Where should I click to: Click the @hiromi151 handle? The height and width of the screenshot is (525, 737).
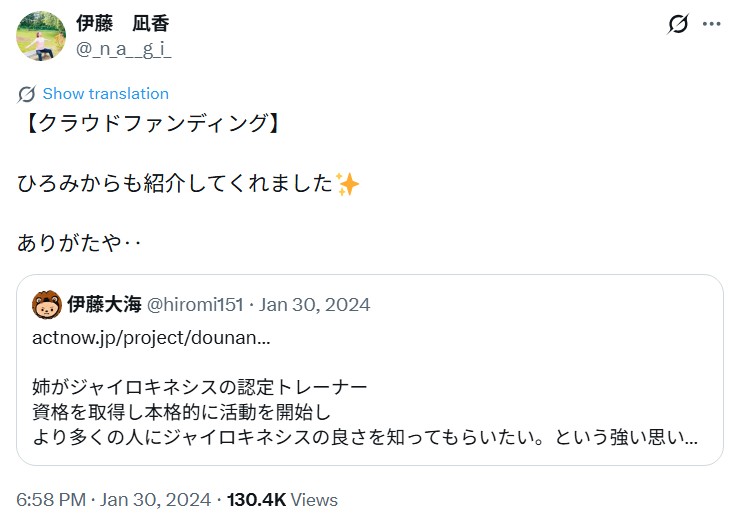(x=196, y=304)
